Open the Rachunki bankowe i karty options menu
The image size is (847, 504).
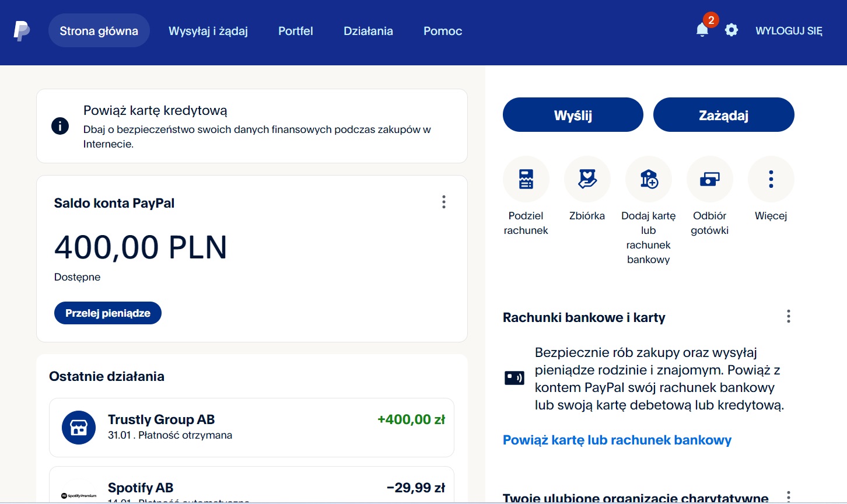click(788, 316)
